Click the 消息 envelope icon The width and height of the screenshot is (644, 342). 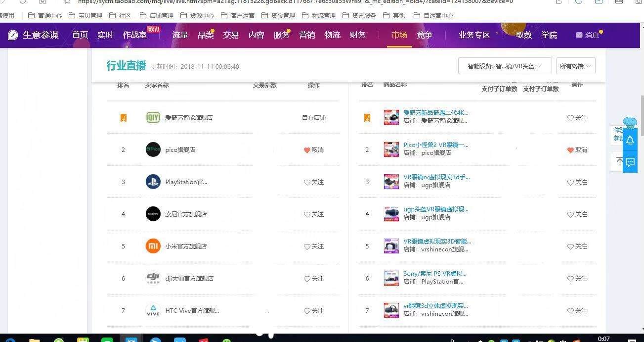coord(579,35)
